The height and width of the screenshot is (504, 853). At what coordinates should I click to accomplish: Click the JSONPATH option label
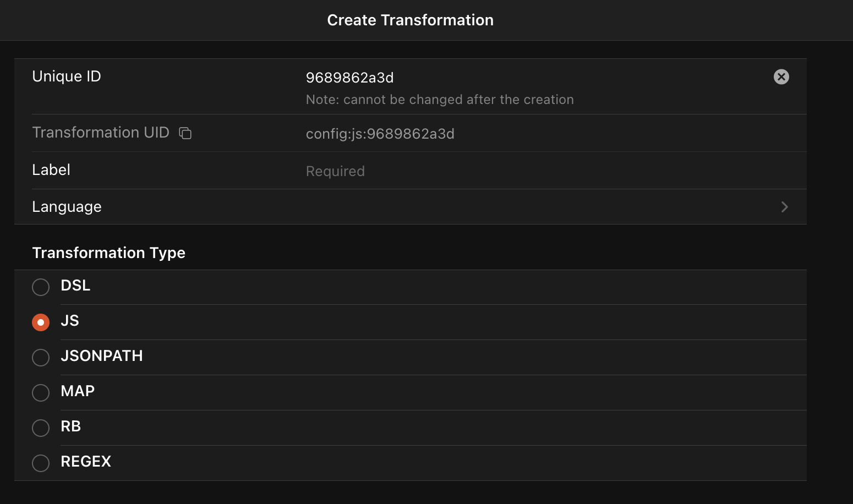click(102, 356)
